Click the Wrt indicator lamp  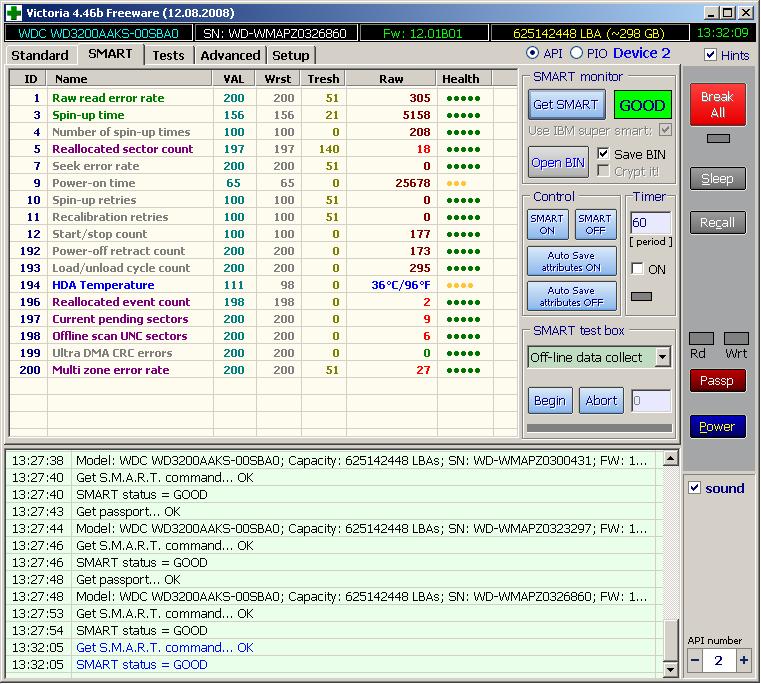(x=736, y=338)
